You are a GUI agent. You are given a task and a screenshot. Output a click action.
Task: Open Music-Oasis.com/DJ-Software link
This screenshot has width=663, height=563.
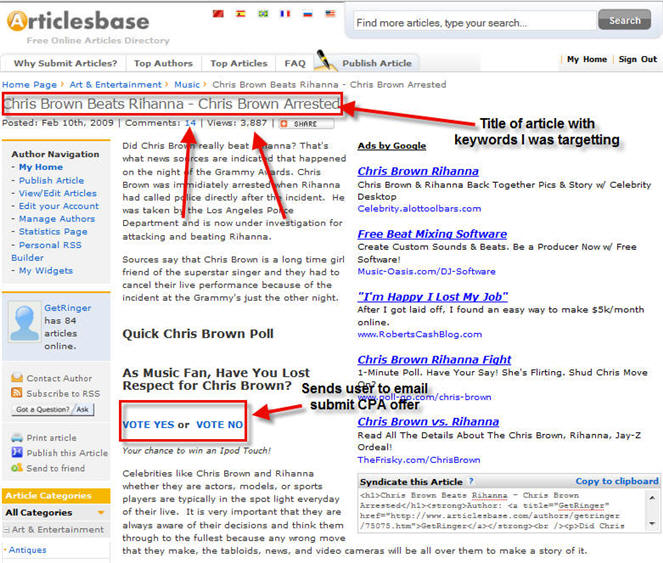tap(426, 271)
